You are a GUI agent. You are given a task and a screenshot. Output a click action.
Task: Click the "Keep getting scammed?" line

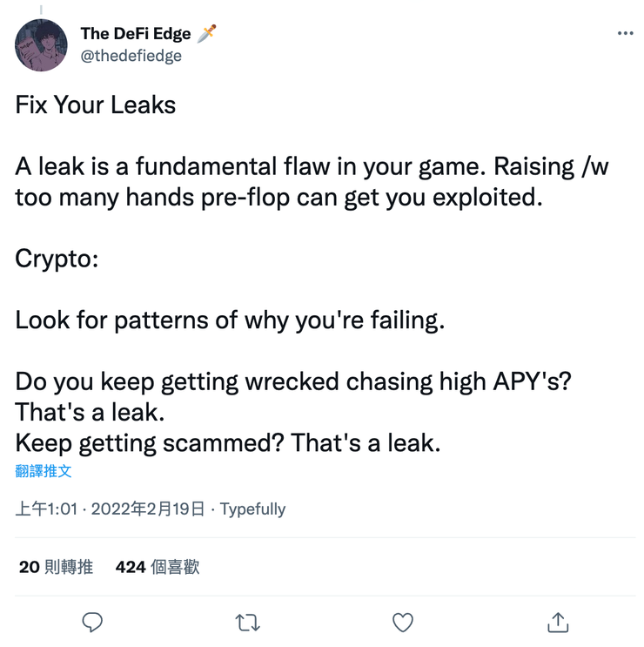228,443
